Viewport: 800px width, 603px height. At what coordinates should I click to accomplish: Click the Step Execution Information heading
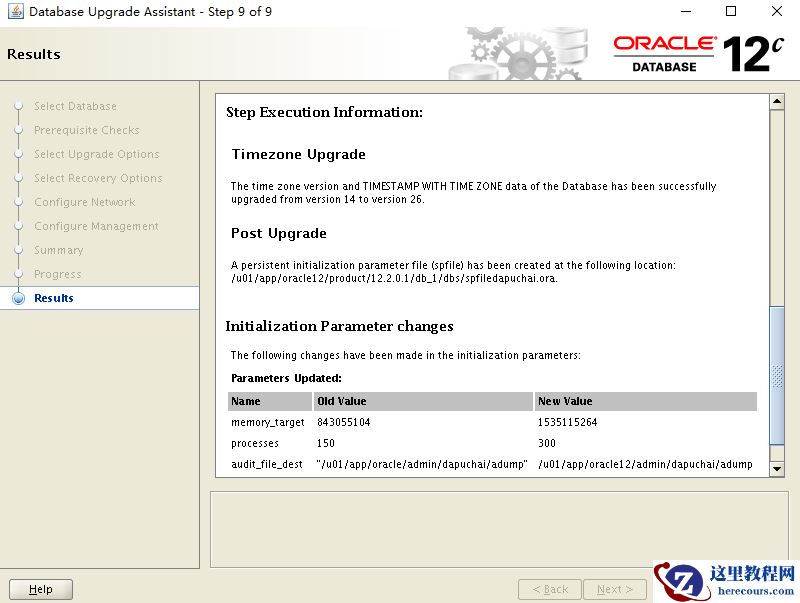coord(324,112)
